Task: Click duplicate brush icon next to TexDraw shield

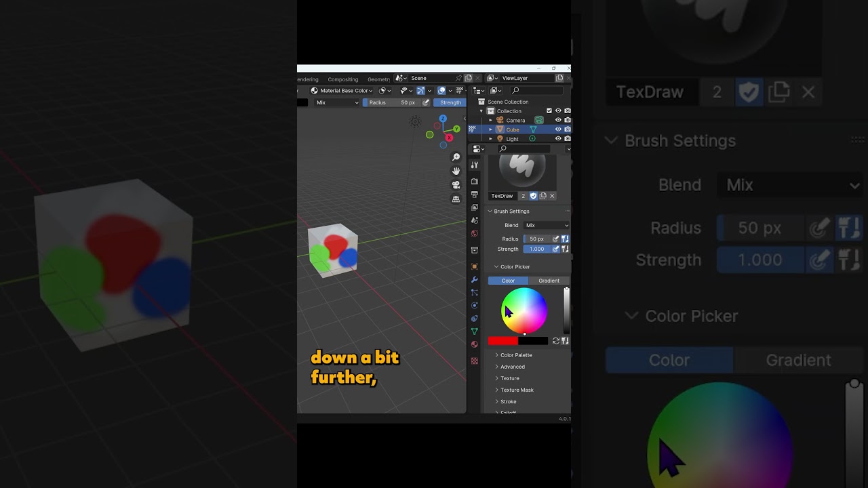Action: click(543, 196)
